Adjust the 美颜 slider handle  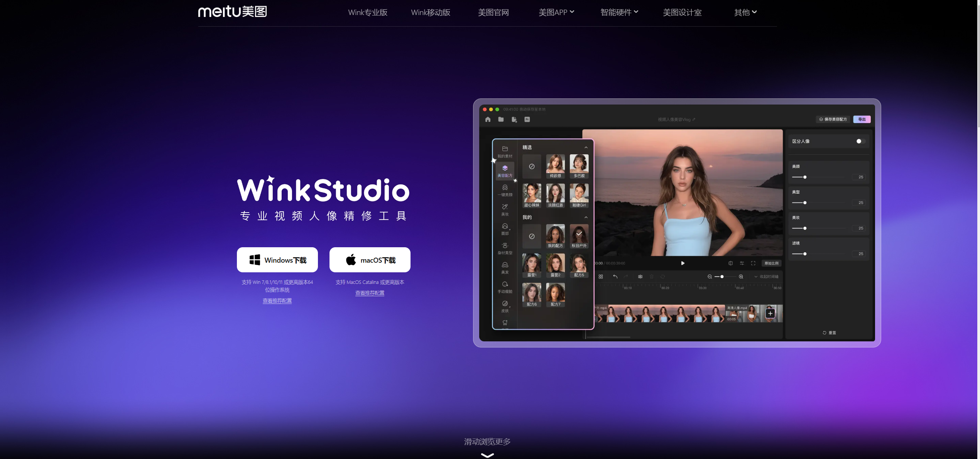click(x=805, y=177)
